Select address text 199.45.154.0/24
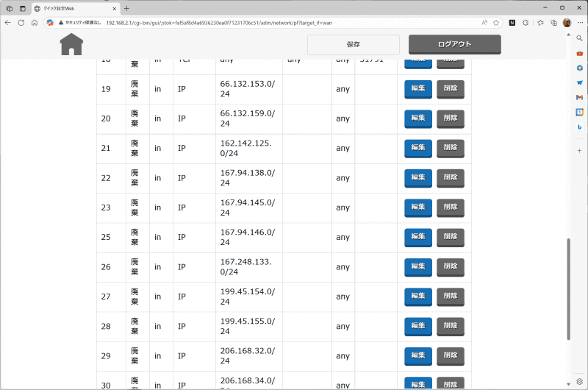The width and height of the screenshot is (588, 390). pos(248,297)
